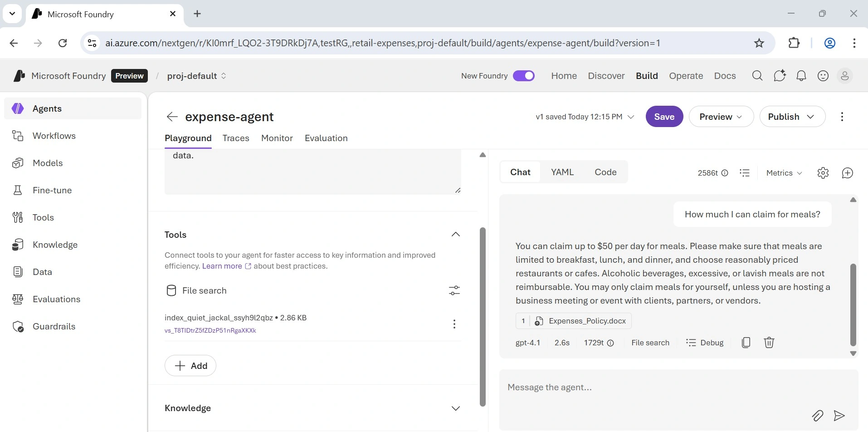This screenshot has width=868, height=432.
Task: Open the agent more options menu
Action: pyautogui.click(x=842, y=117)
